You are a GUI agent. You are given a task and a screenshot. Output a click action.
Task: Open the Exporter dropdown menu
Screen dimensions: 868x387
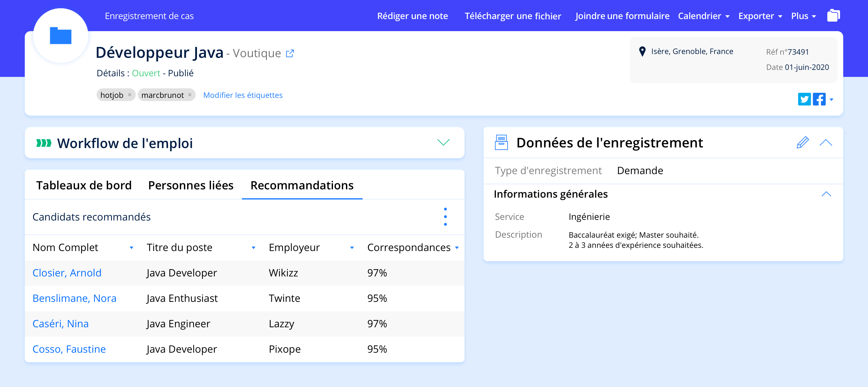(760, 16)
